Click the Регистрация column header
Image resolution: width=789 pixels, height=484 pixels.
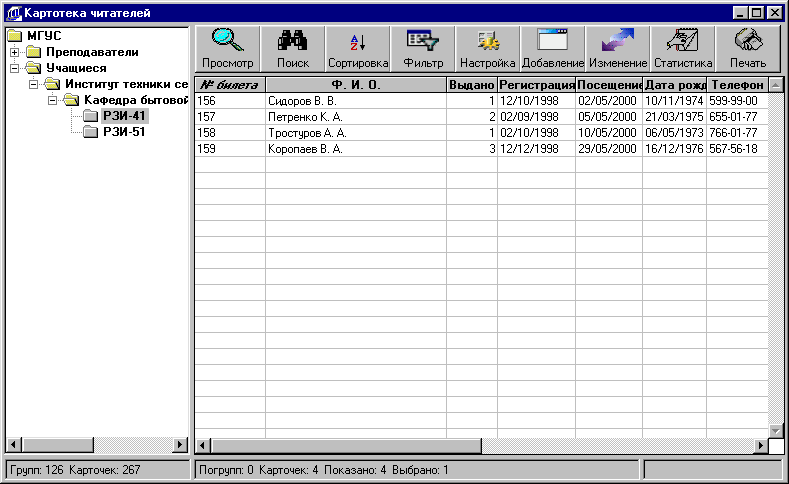point(536,85)
